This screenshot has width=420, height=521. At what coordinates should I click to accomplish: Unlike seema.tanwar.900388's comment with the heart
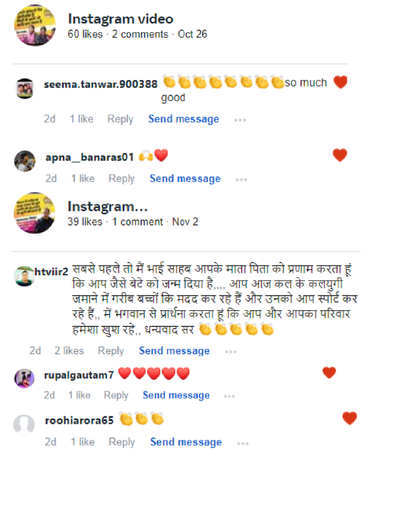(x=340, y=82)
